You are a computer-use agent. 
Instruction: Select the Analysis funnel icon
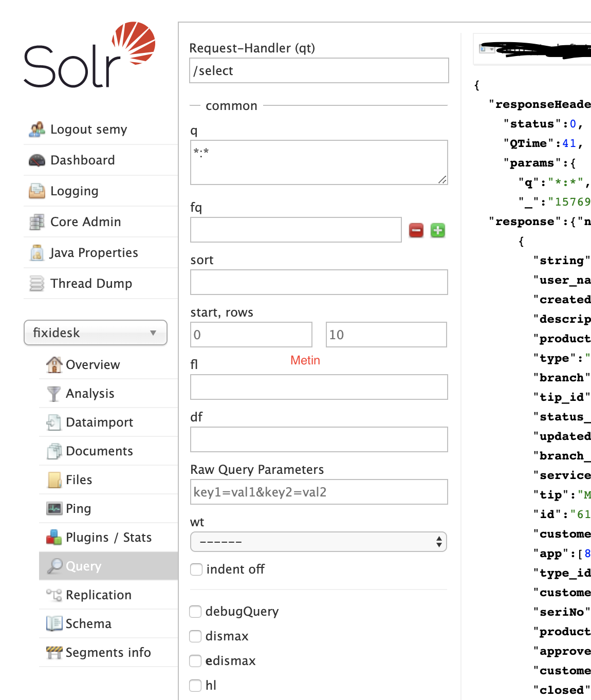click(53, 393)
